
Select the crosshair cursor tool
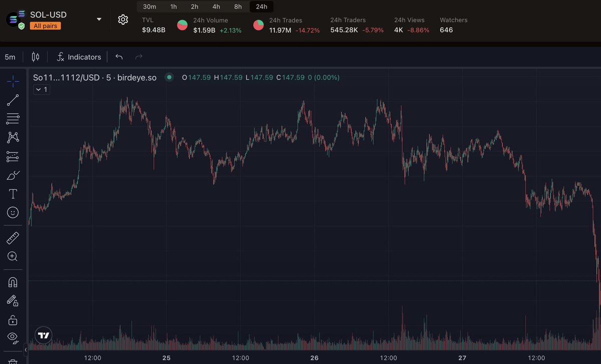[13, 81]
